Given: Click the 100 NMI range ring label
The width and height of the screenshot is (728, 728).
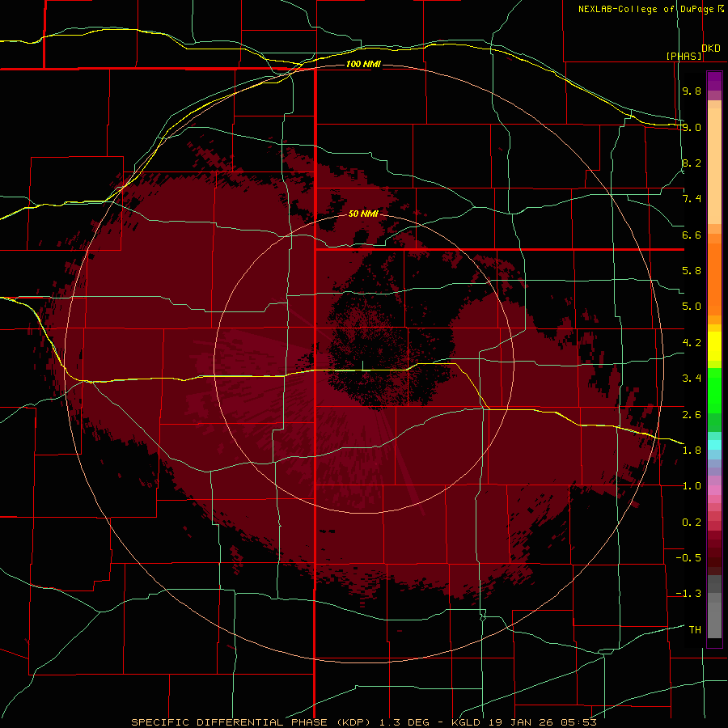Looking at the screenshot, I should click(x=363, y=64).
